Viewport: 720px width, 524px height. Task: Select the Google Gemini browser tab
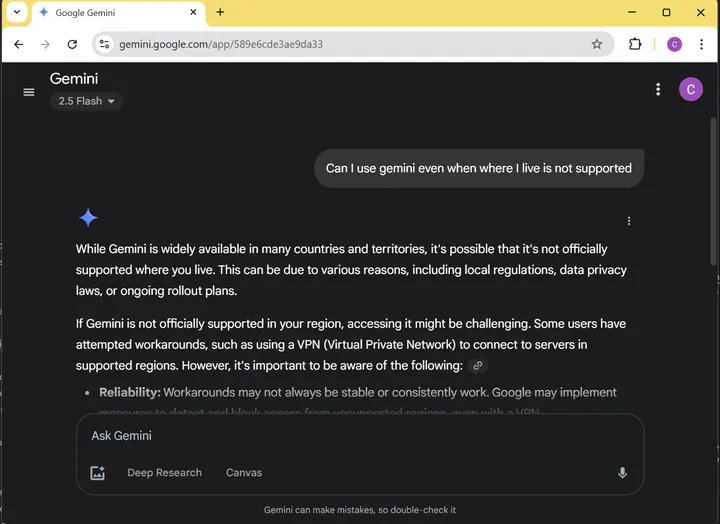click(x=119, y=13)
